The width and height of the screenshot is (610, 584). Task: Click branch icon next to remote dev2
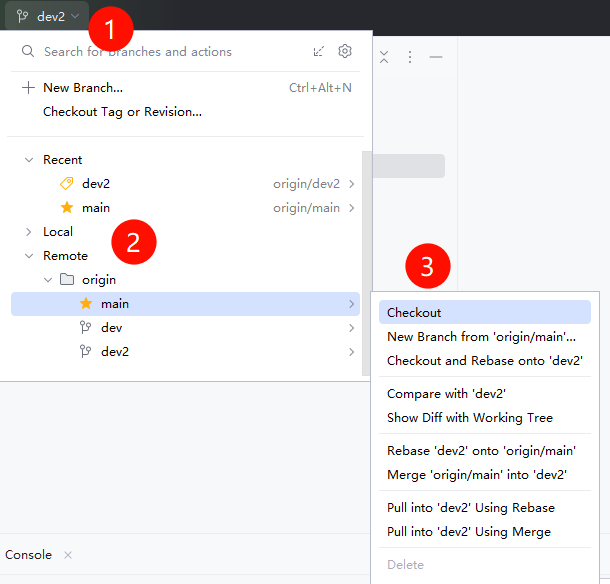tap(86, 351)
